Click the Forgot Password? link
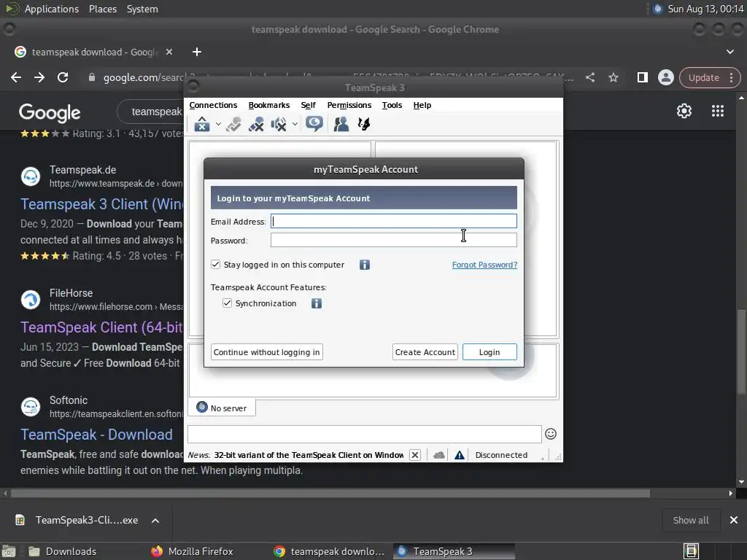The image size is (747, 560). point(484,265)
